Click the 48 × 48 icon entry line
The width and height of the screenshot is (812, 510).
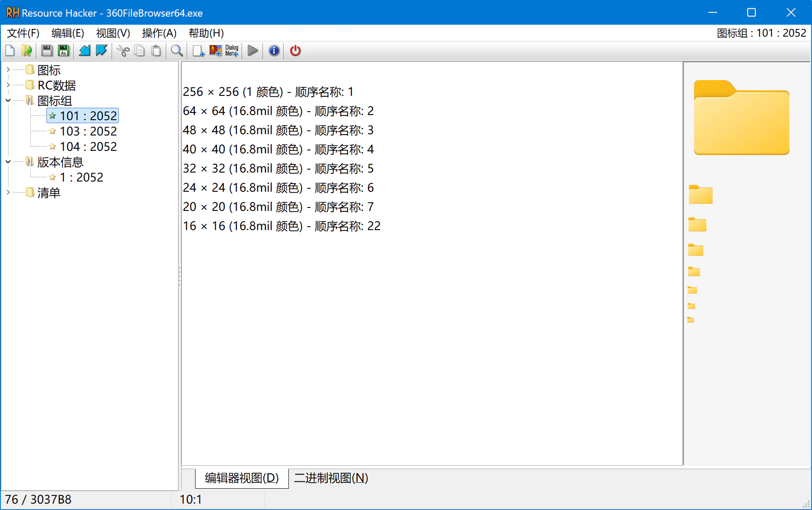(278, 130)
